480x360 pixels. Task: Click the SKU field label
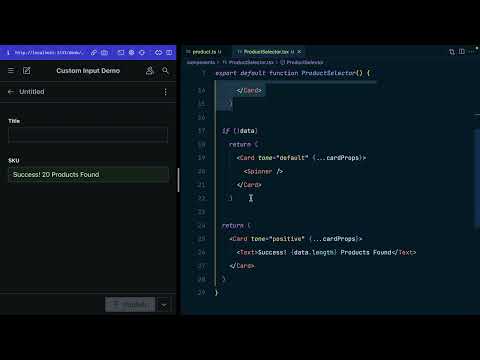point(14,161)
